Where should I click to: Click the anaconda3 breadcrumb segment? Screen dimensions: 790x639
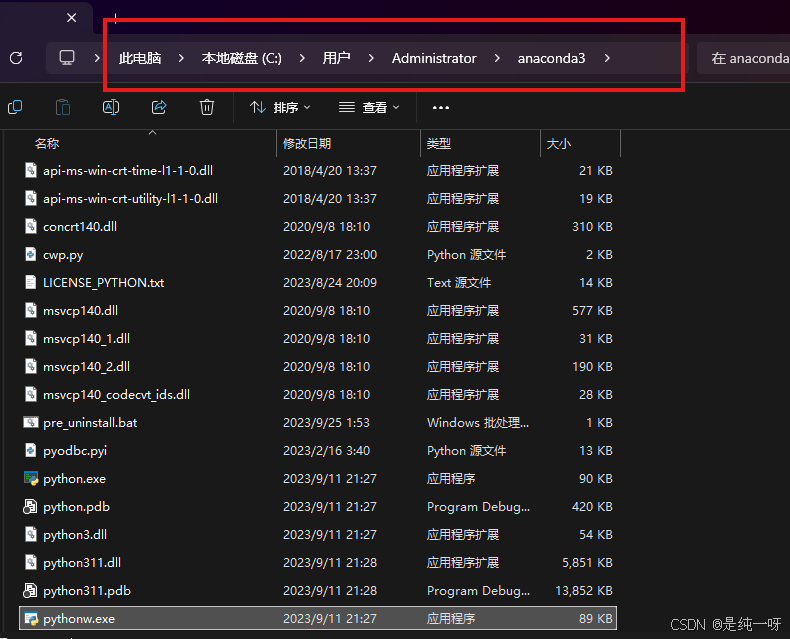pos(551,58)
